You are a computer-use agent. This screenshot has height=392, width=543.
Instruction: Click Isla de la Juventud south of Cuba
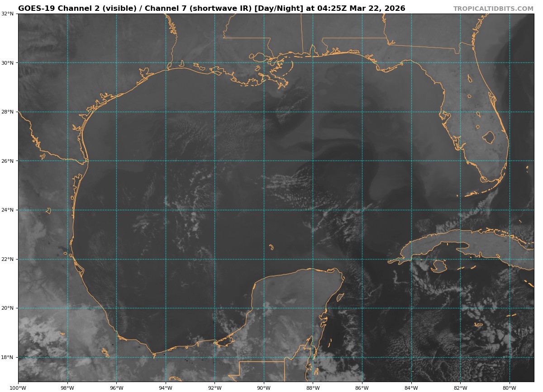pyautogui.click(x=438, y=266)
